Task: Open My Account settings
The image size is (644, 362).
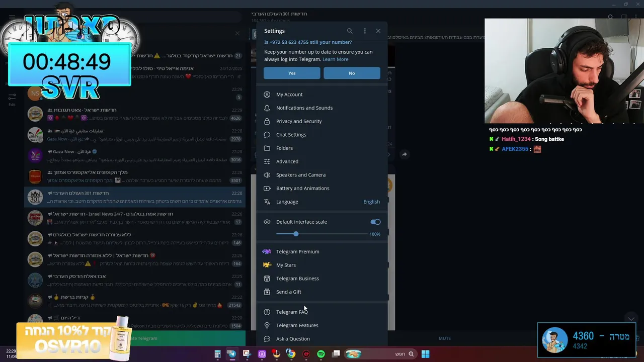Action: point(322,95)
